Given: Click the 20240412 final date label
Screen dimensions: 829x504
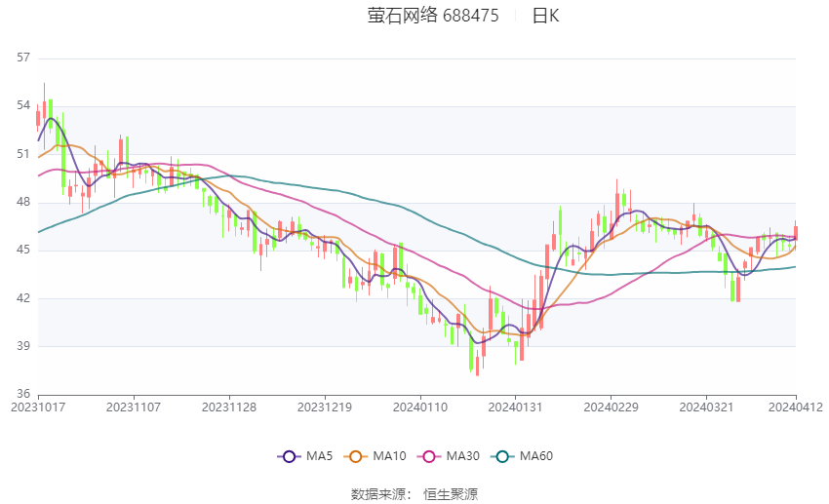Looking at the screenshot, I should click(796, 407).
